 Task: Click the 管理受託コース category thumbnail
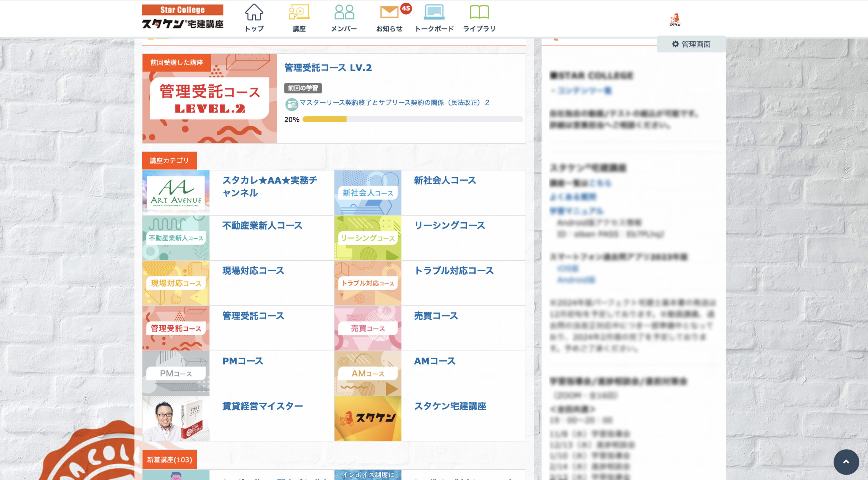(x=176, y=328)
